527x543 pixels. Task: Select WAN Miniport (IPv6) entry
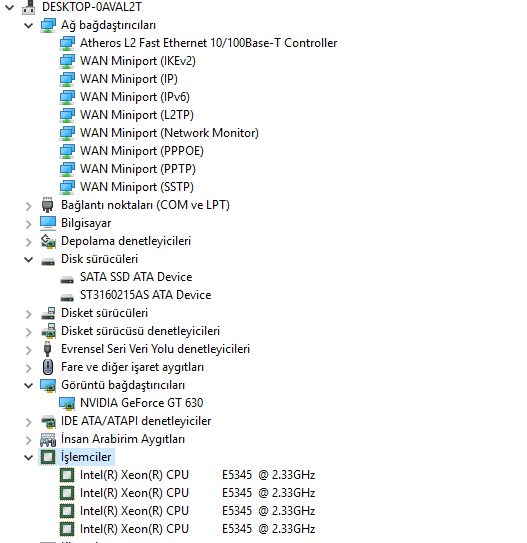[135, 97]
